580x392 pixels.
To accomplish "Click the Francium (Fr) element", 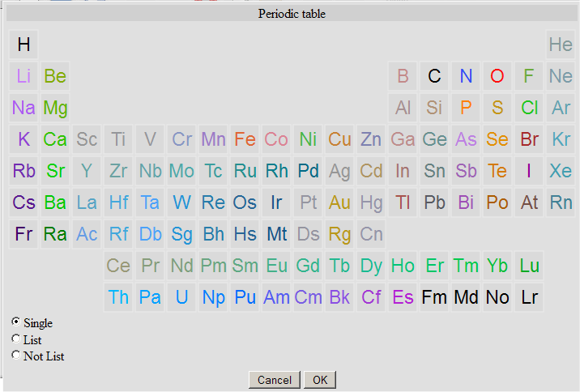I will [23, 234].
